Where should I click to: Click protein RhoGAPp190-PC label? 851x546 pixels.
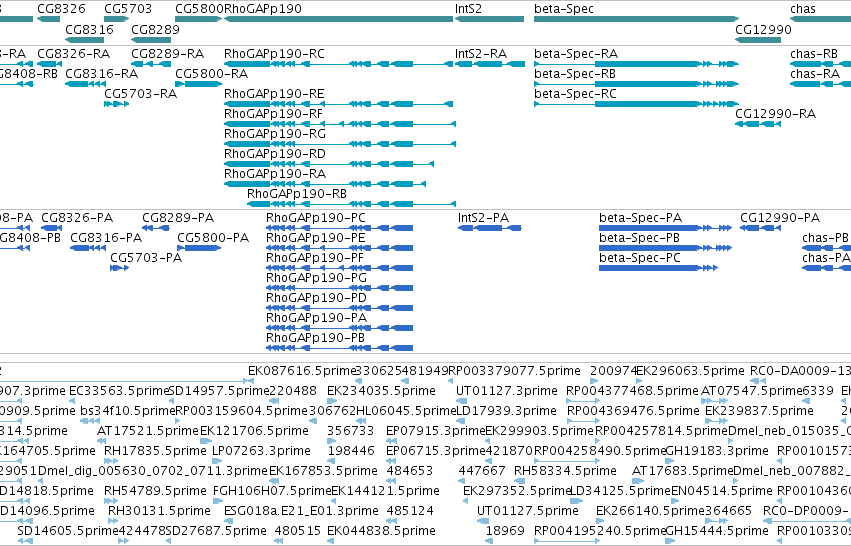[x=316, y=218]
